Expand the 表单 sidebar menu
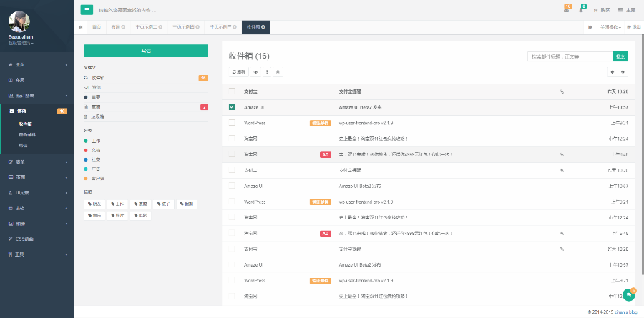The image size is (644, 318). [37, 162]
